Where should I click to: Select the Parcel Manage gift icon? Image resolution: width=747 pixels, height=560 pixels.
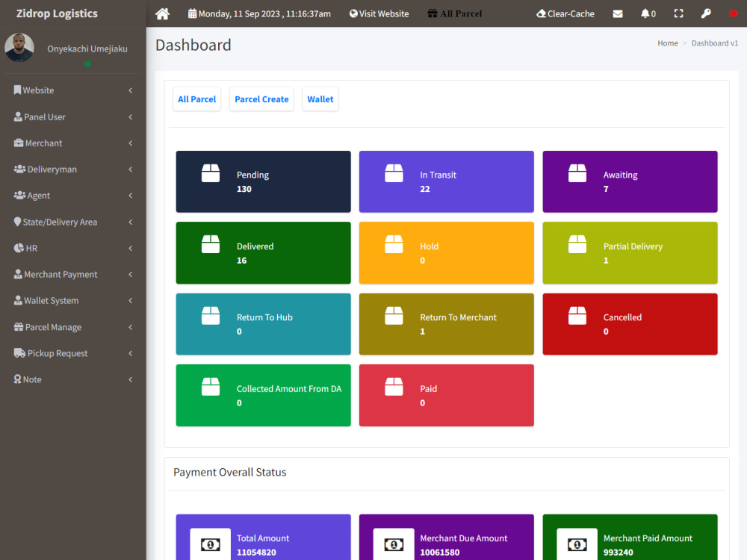tap(19, 327)
